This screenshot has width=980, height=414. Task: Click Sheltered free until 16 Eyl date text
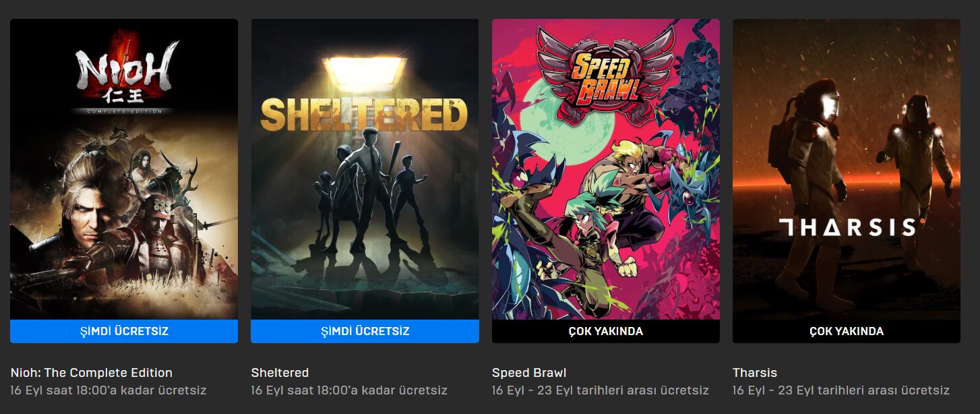point(349,390)
